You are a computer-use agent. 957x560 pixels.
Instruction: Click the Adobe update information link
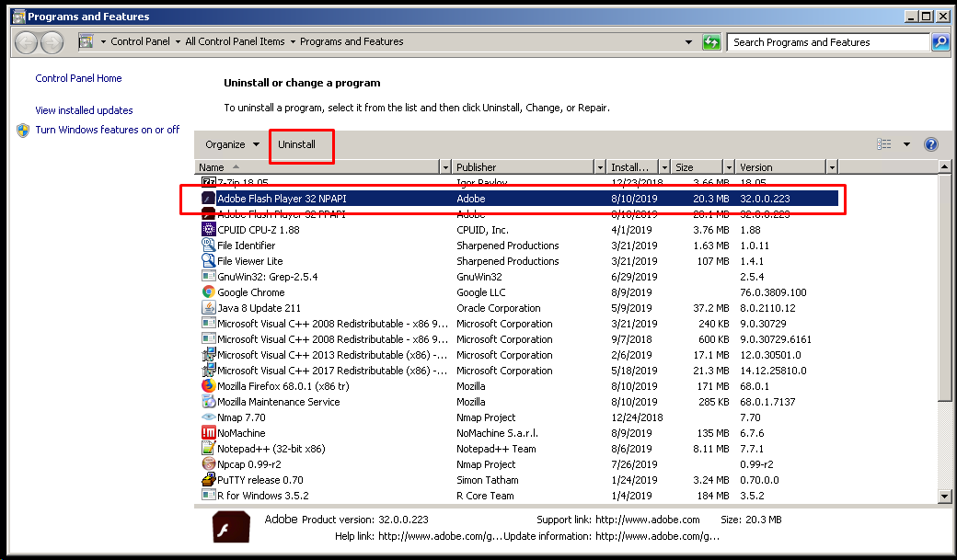point(657,536)
